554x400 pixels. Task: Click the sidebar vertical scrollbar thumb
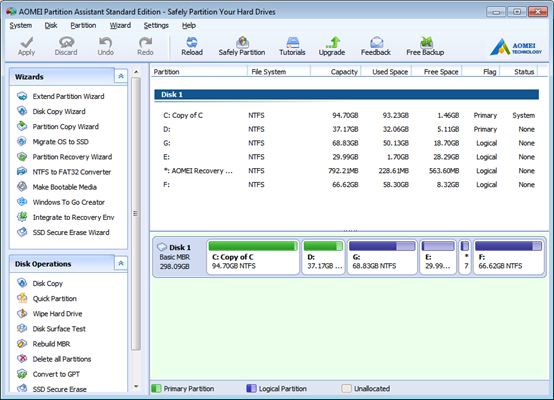[136, 213]
